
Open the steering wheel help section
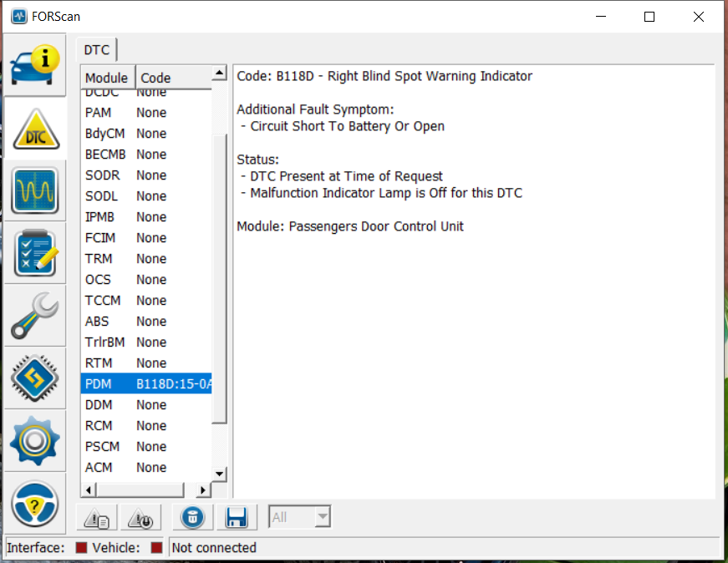pos(35,503)
